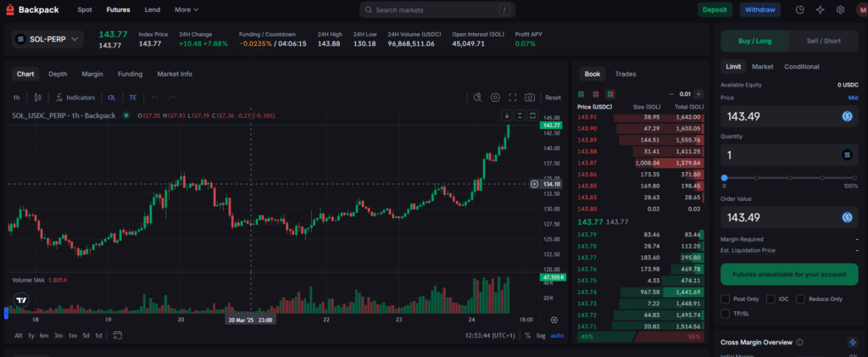
Task: Show combined bids and asks book view
Action: [610, 94]
